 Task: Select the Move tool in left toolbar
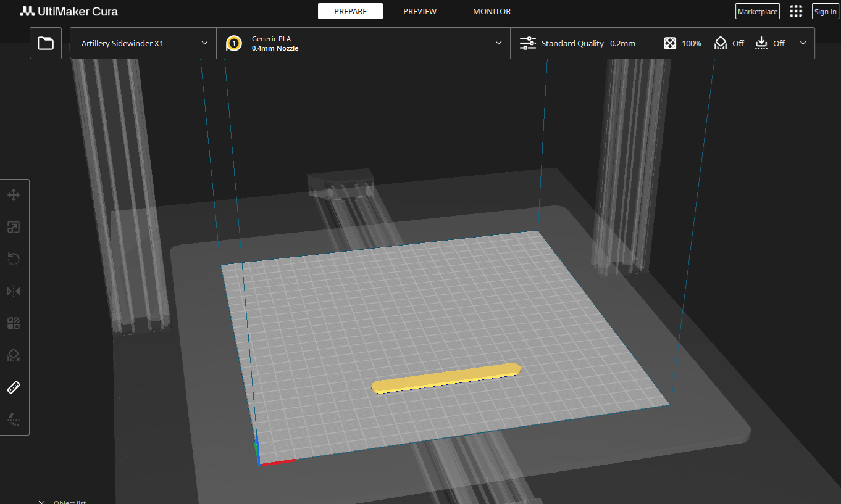(14, 195)
